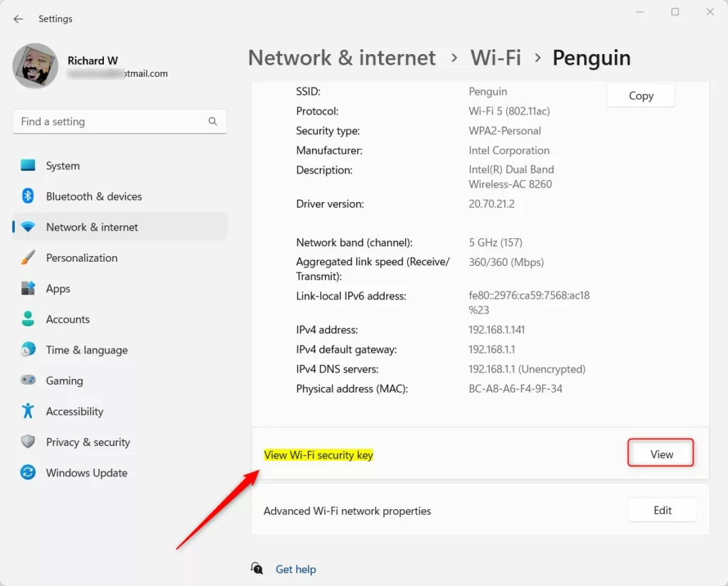Click the Accessibility figure icon
The height and width of the screenshot is (586, 728).
28,411
